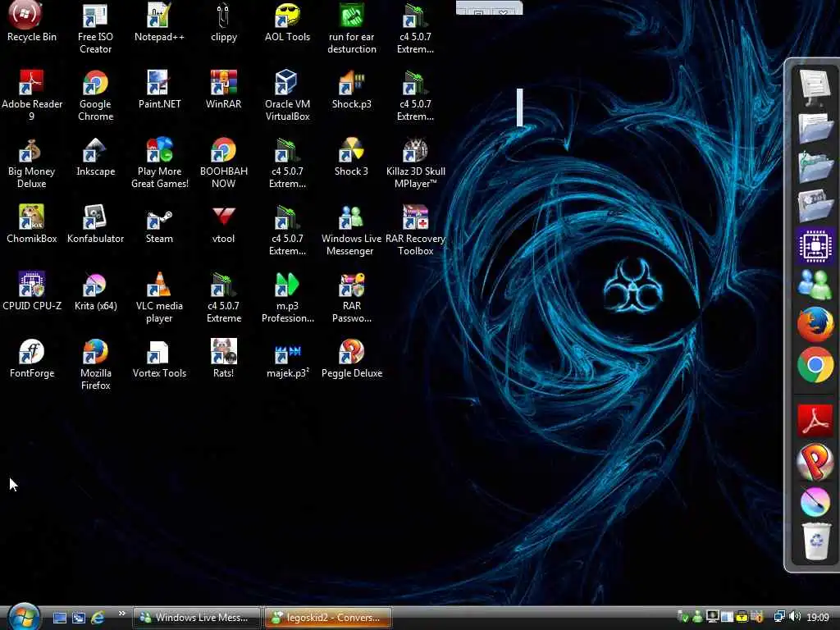Image resolution: width=840 pixels, height=630 pixels.
Task: Click the 19:09 taskbar clock
Action: point(818,618)
